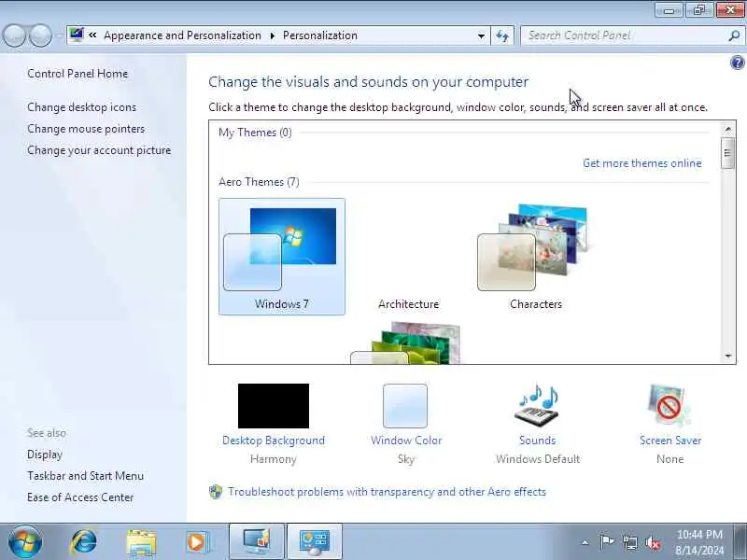Click the Forward navigation arrow button
747x560 pixels.
click(x=40, y=35)
